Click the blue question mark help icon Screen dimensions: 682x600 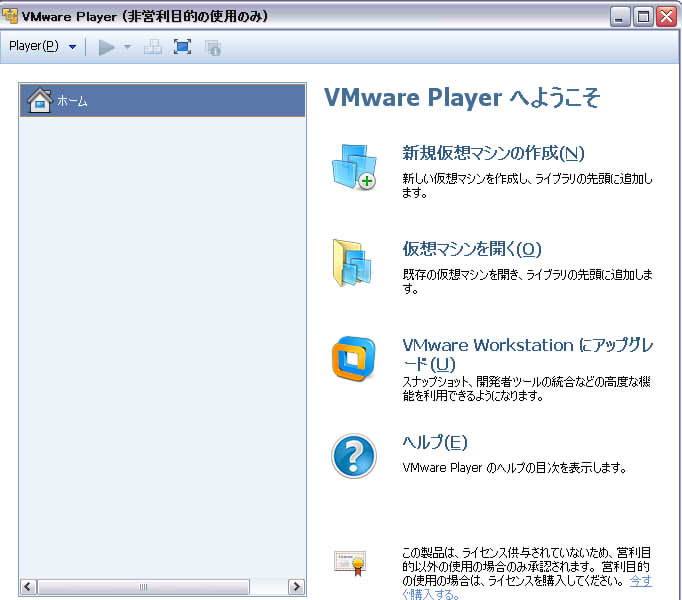pos(354,456)
